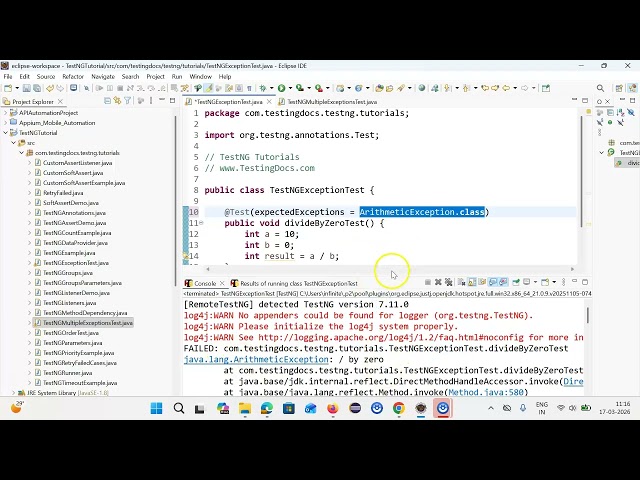Expand the Appium_Mobile_Automation project node

pyautogui.click(x=5, y=122)
